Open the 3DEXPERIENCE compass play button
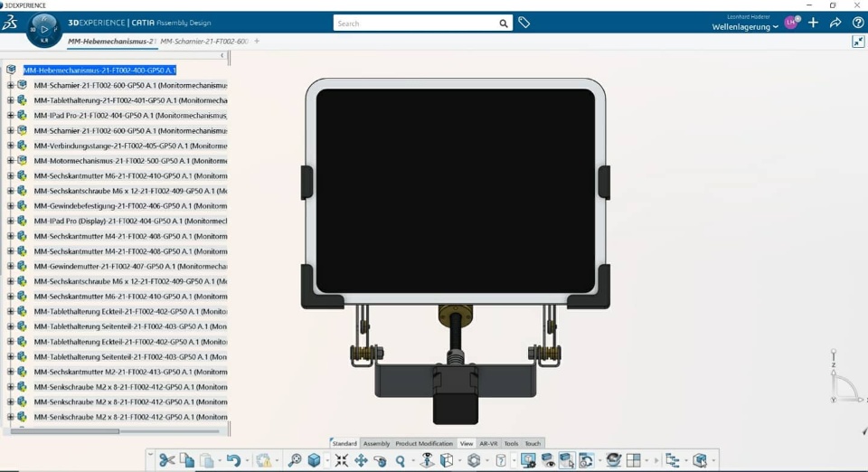The width and height of the screenshot is (868, 472). [x=44, y=29]
